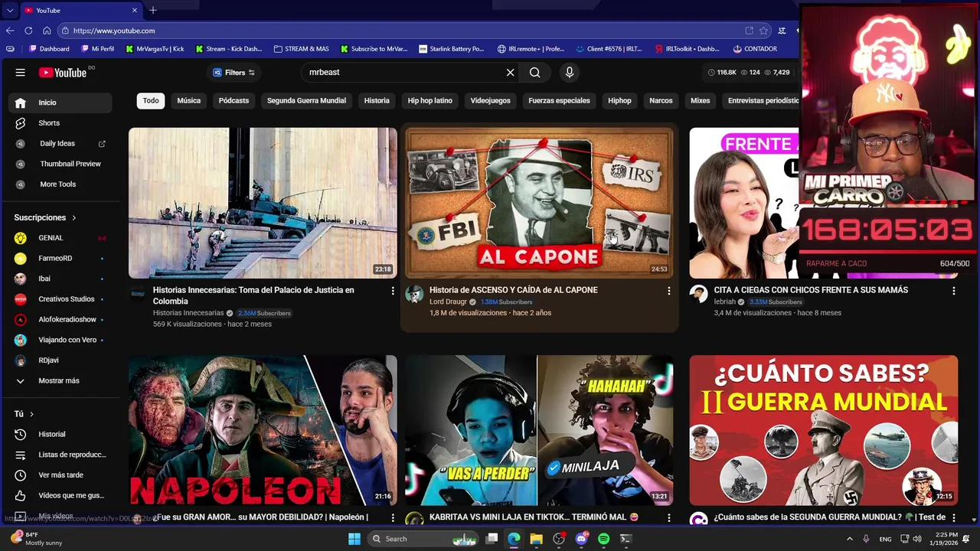Run search with the magnifier button
The height and width of the screenshot is (551, 980).
534,72
